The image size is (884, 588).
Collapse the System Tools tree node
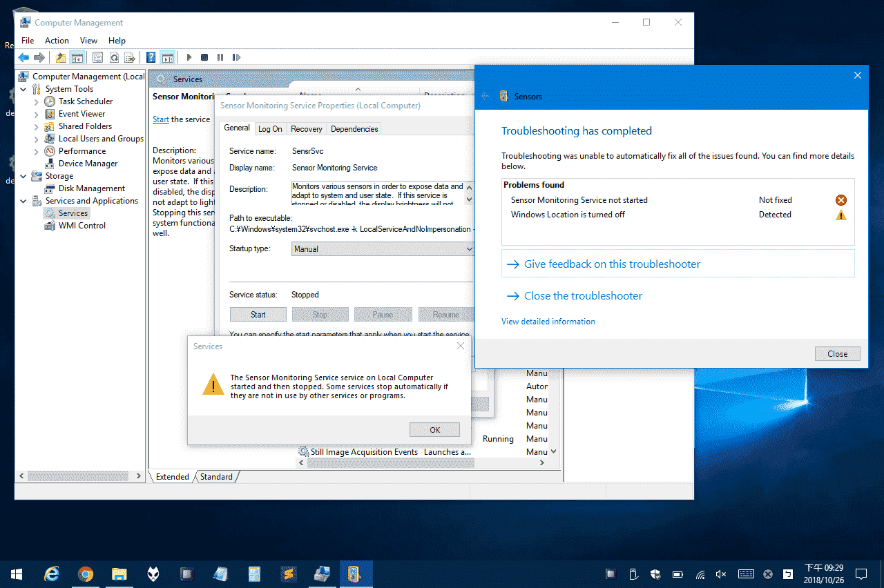pos(23,89)
